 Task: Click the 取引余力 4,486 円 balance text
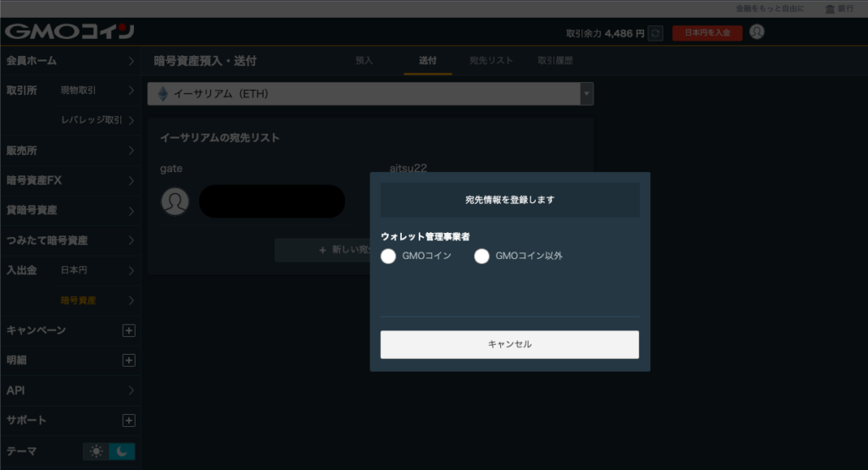tap(605, 34)
